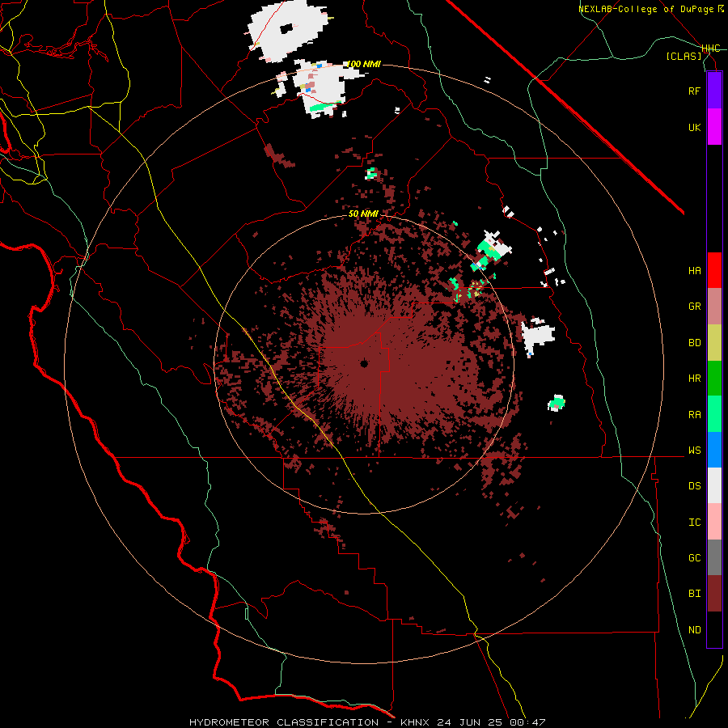This screenshot has width=728, height=728.
Task: Click the radar site center dot
Action: point(364,363)
